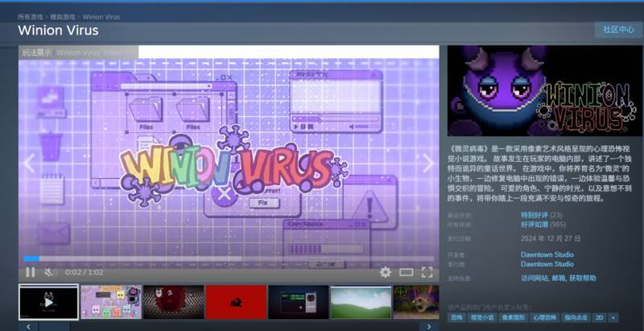Viewport: 644px width, 331px height.
Task: Select the 像素图形 tag
Action: pyautogui.click(x=514, y=317)
